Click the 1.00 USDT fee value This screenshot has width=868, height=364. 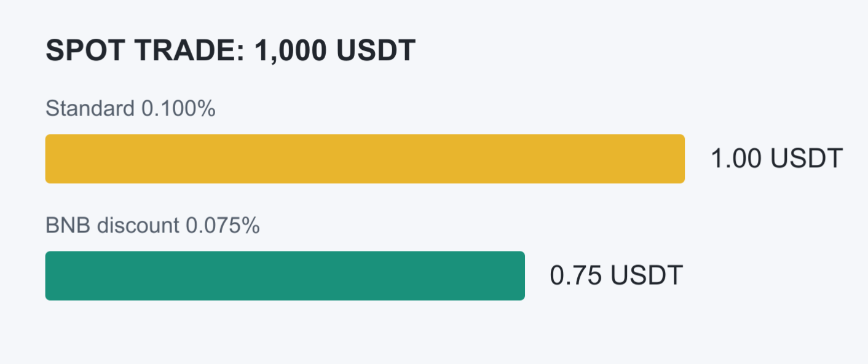point(776,159)
